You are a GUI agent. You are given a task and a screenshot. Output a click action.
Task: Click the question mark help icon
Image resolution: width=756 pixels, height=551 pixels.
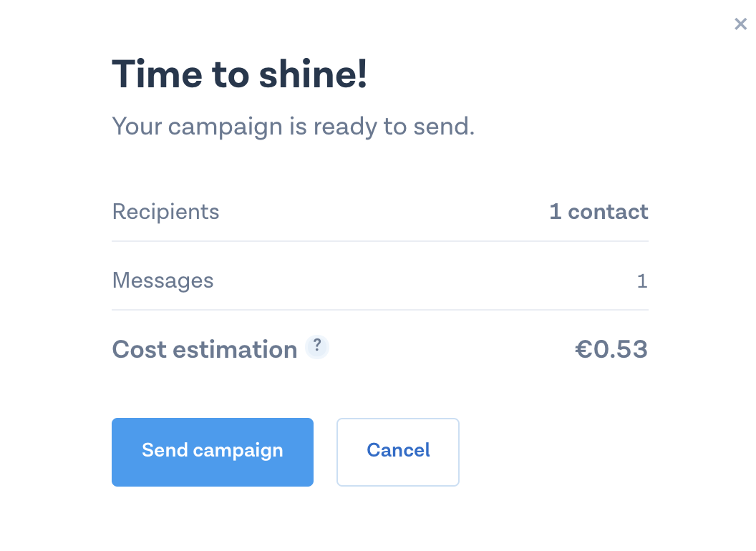point(317,347)
